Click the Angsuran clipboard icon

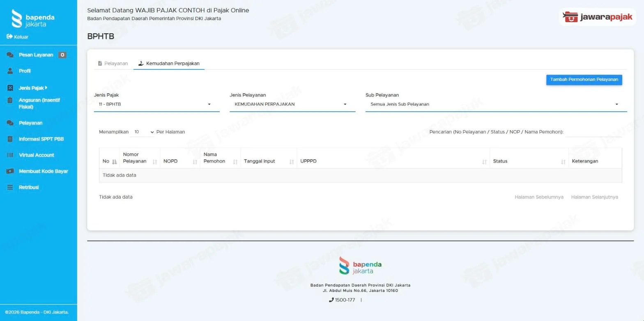coord(10,100)
